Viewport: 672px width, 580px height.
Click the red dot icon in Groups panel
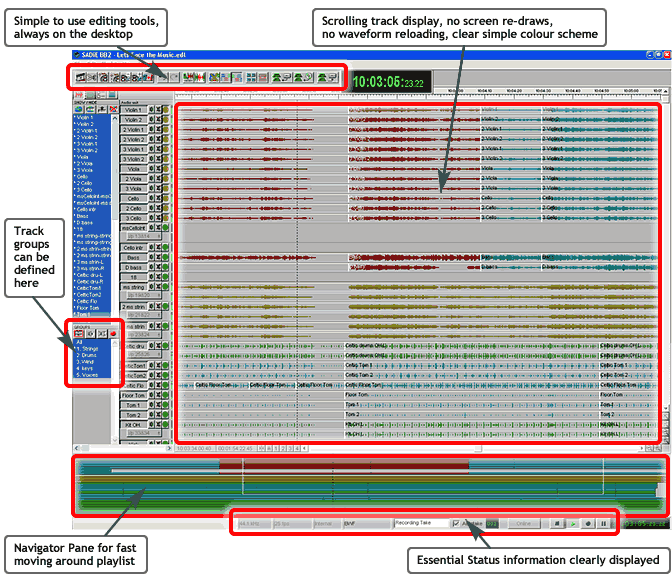[113, 334]
